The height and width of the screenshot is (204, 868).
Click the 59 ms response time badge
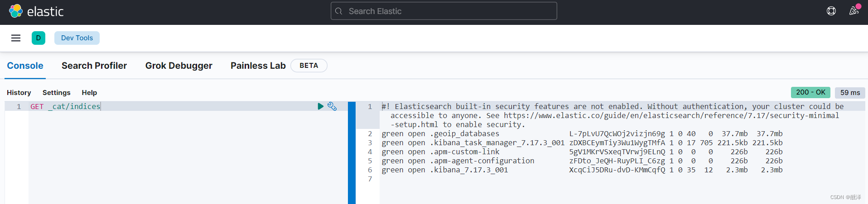(x=850, y=93)
